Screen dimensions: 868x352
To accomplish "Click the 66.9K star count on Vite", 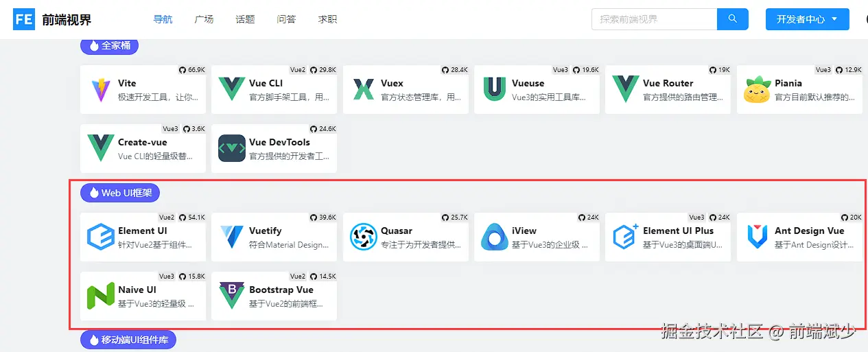I will (x=197, y=70).
